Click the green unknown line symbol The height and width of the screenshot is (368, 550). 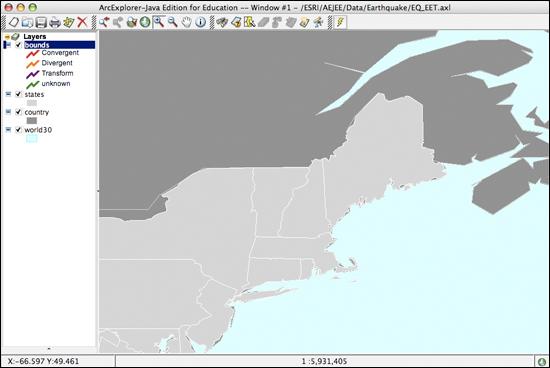[33, 85]
